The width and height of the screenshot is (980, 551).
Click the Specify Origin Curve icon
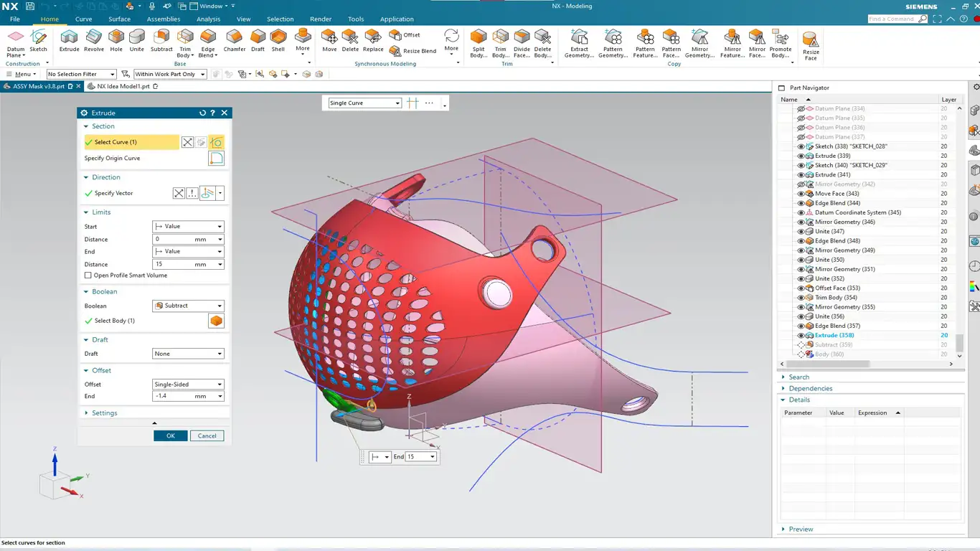tap(216, 159)
